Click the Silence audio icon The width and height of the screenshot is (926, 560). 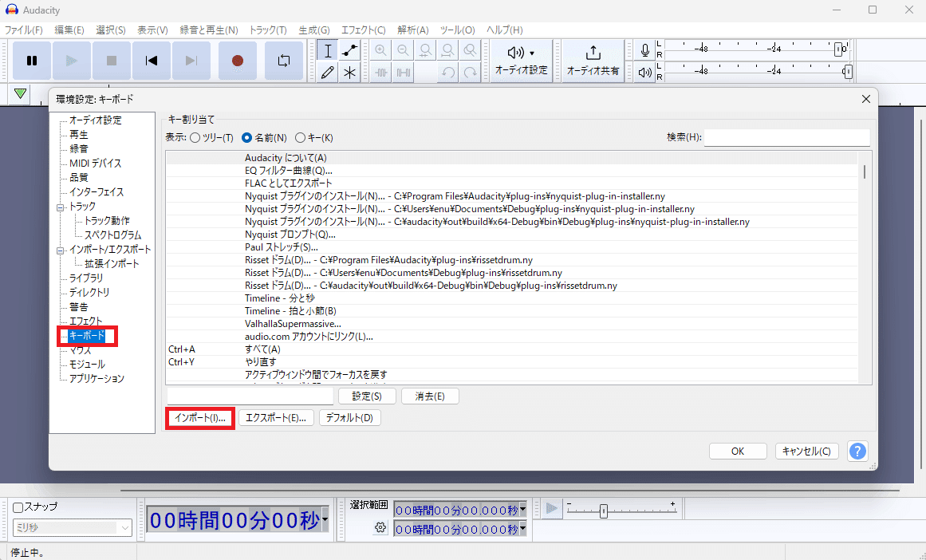(x=404, y=73)
